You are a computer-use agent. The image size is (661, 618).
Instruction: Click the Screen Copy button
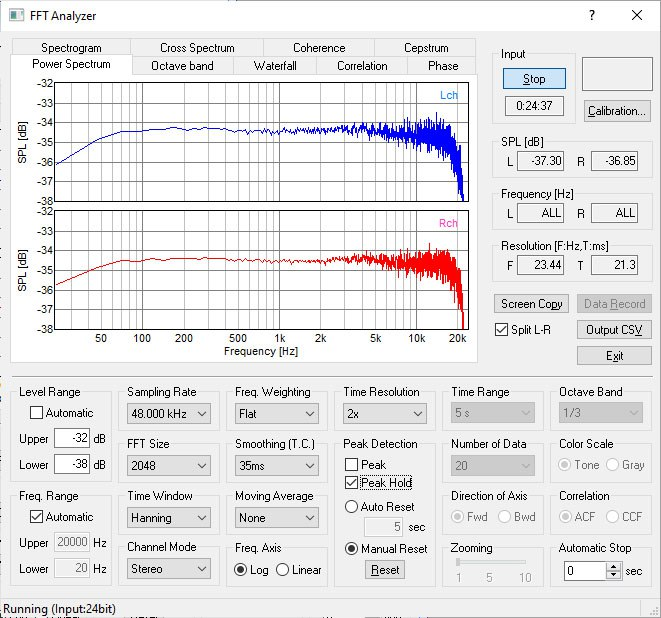click(x=531, y=304)
